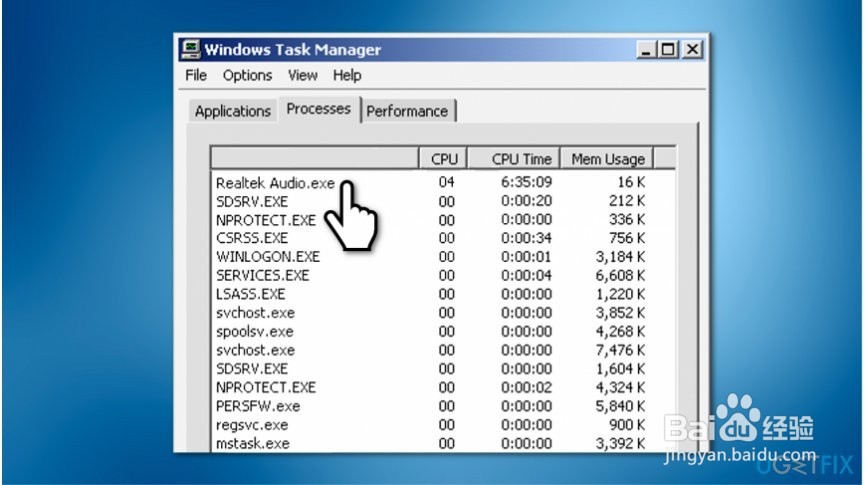
Task: Switch to the Performance tab
Action: 407,111
